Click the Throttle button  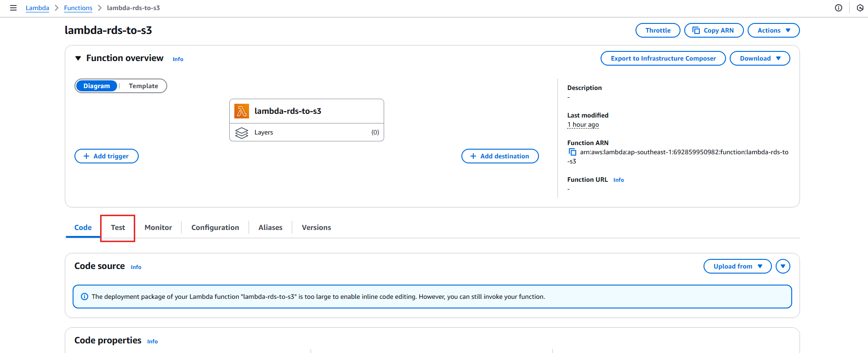[658, 30]
